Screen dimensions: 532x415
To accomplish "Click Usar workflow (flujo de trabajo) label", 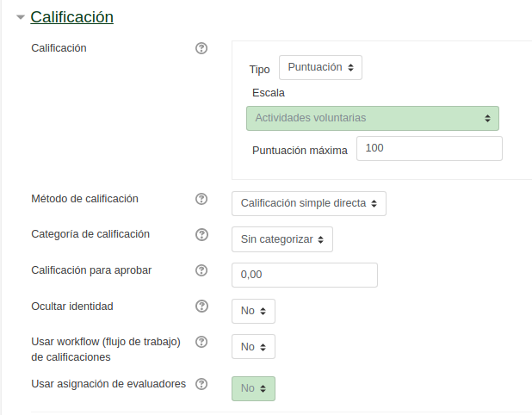I will click(x=106, y=350).
